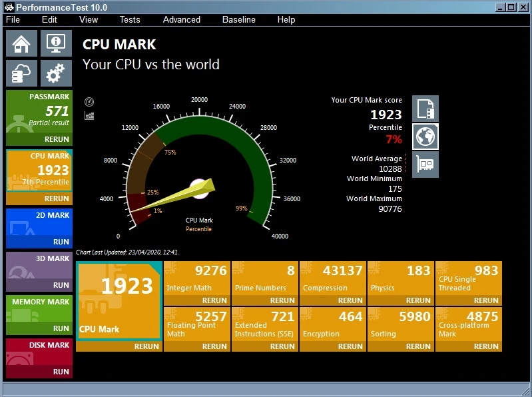532x397 pixels.
Task: Switch chart to distribution graph icon
Action: tap(89, 116)
